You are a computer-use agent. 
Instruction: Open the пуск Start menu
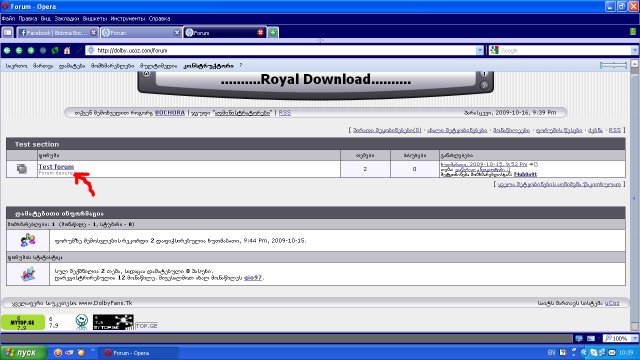[24, 353]
